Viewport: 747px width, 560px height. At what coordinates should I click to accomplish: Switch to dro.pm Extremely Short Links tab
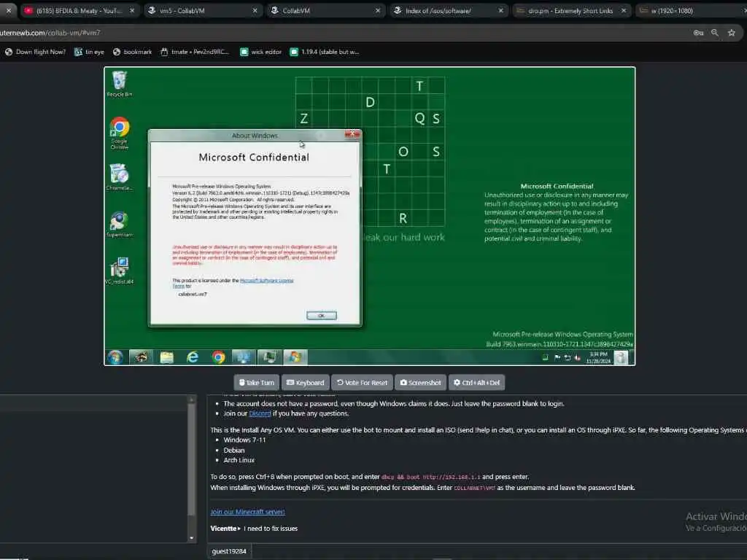[x=572, y=10]
